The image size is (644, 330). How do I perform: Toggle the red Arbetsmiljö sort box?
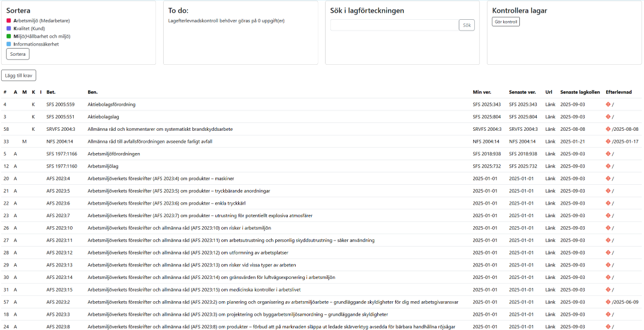[x=8, y=21]
